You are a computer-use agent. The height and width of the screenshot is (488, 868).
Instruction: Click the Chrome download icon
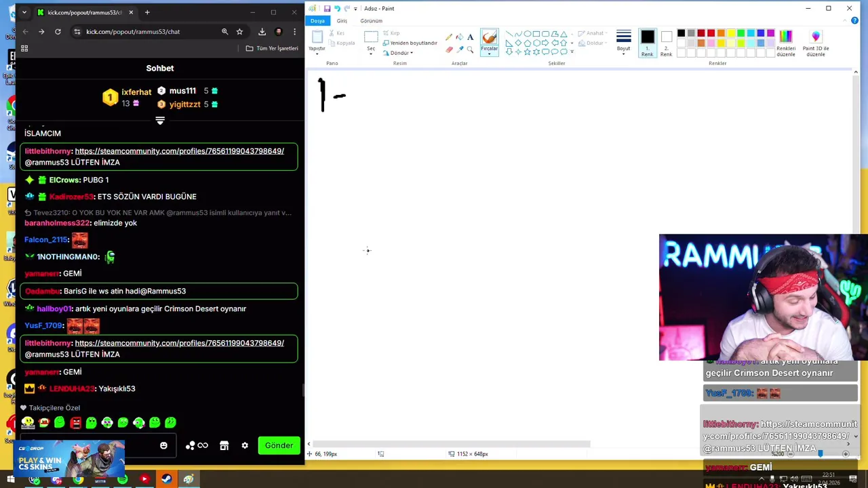pyautogui.click(x=262, y=31)
